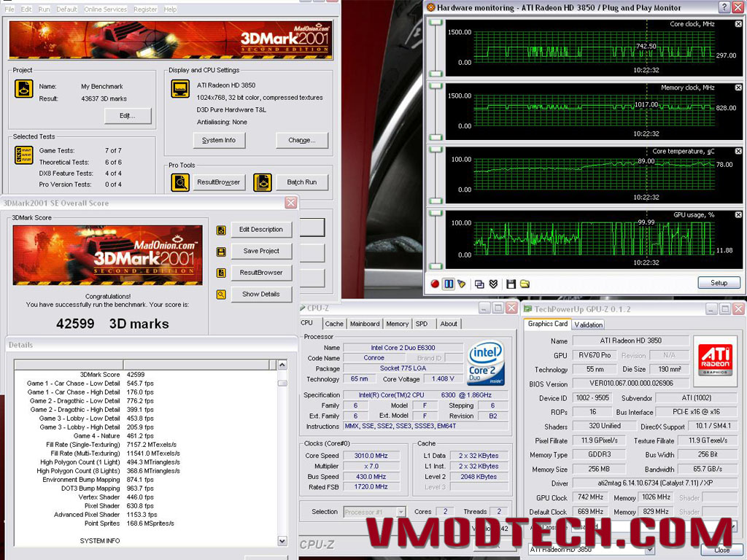This screenshot has height=560, width=747.
Task: Close the Memory clock graph panel
Action: [738, 87]
